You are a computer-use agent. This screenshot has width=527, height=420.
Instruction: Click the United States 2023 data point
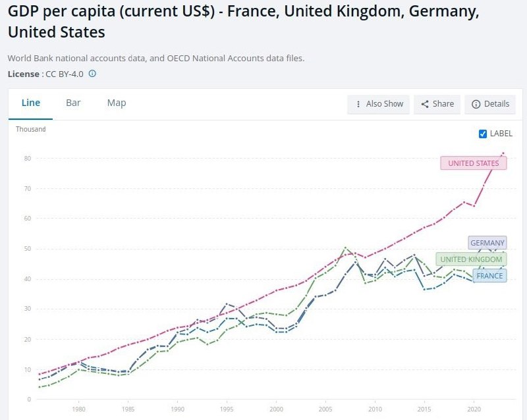pos(503,153)
